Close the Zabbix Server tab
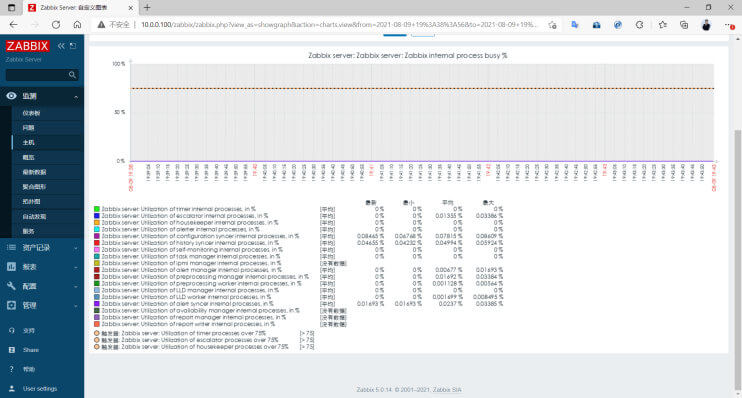 pos(131,8)
